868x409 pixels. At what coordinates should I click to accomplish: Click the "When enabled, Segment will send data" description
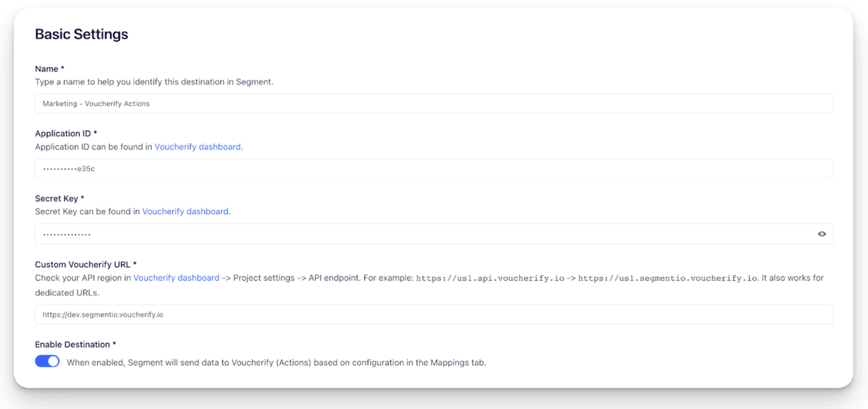click(276, 362)
